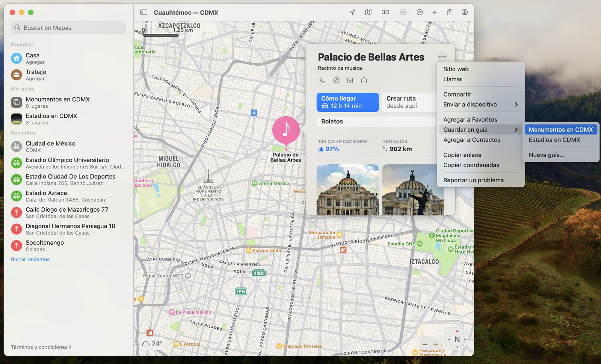601x364 pixels.
Task: Click the zoom out minus button
Action: coord(425,344)
